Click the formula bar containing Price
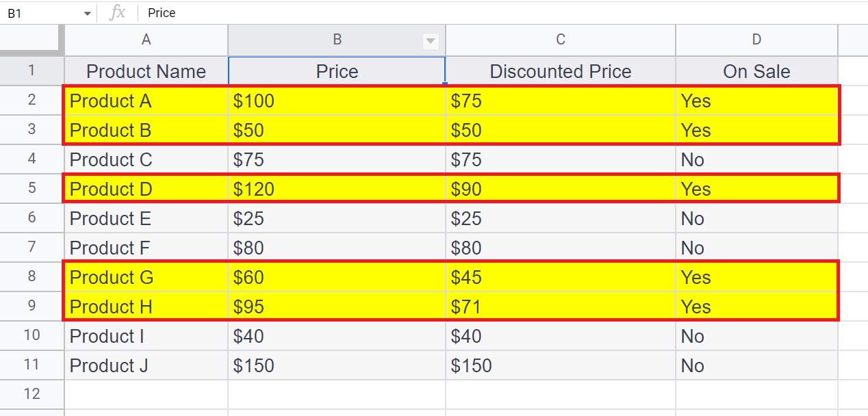The image size is (868, 416). tap(479, 13)
